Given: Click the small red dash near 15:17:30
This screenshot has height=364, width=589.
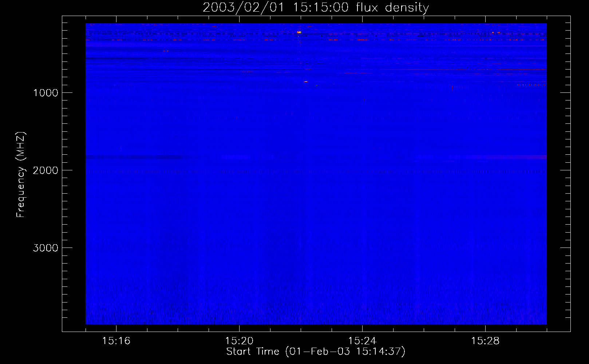Looking at the screenshot, I should pyautogui.click(x=166, y=51).
